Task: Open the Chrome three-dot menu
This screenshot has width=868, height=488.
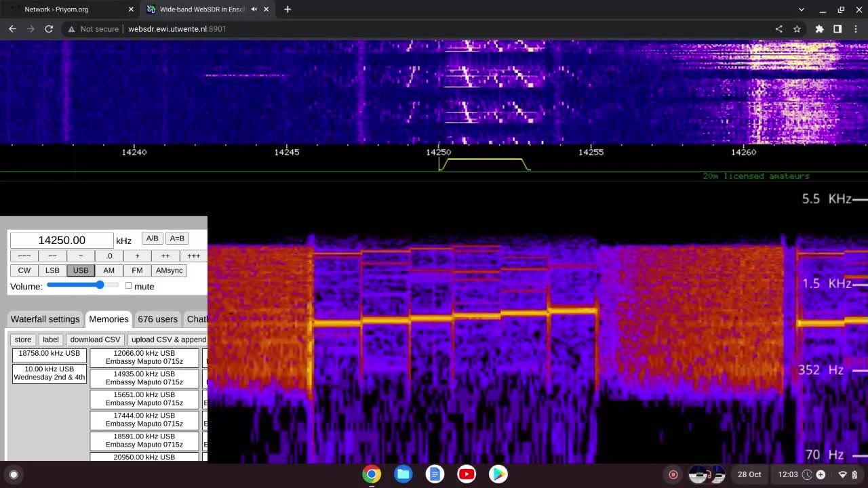Action: (855, 29)
